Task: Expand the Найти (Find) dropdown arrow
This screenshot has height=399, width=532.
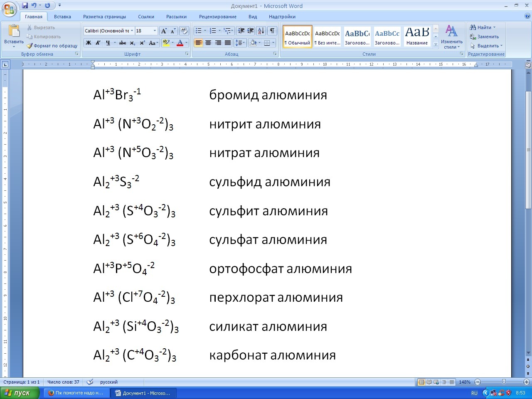Action: pos(494,27)
